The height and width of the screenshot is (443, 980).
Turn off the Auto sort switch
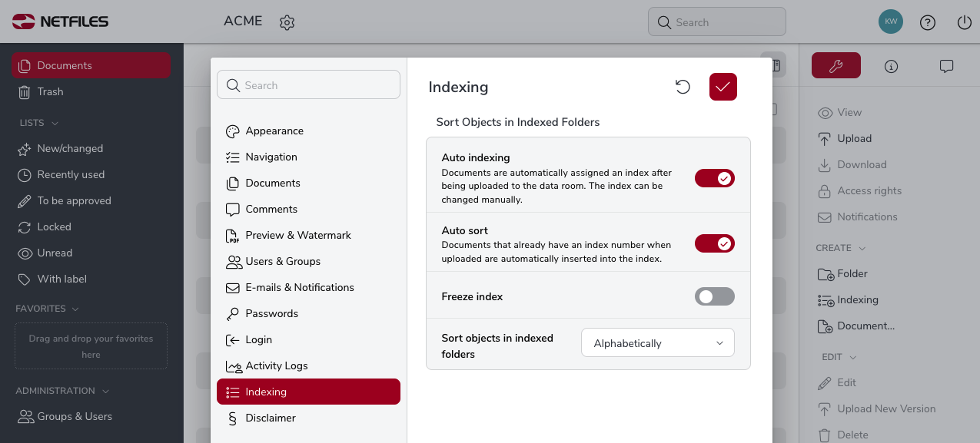click(x=715, y=243)
